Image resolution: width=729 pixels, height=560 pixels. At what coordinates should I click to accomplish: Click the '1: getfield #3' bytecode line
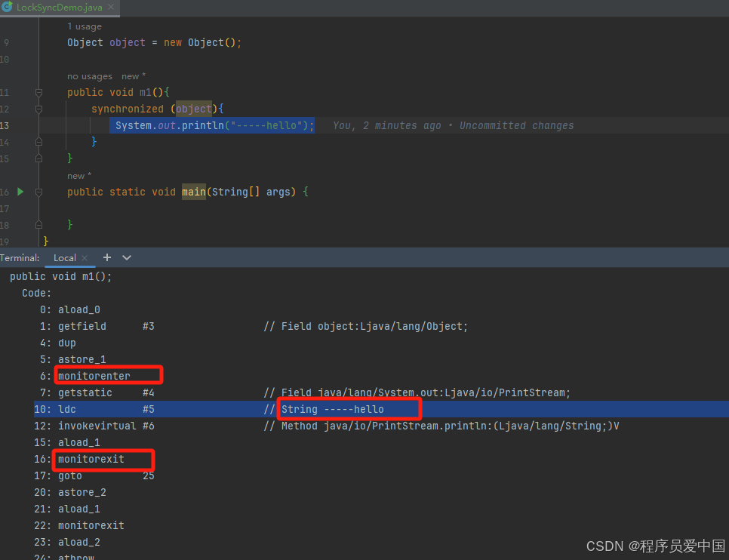(x=97, y=327)
